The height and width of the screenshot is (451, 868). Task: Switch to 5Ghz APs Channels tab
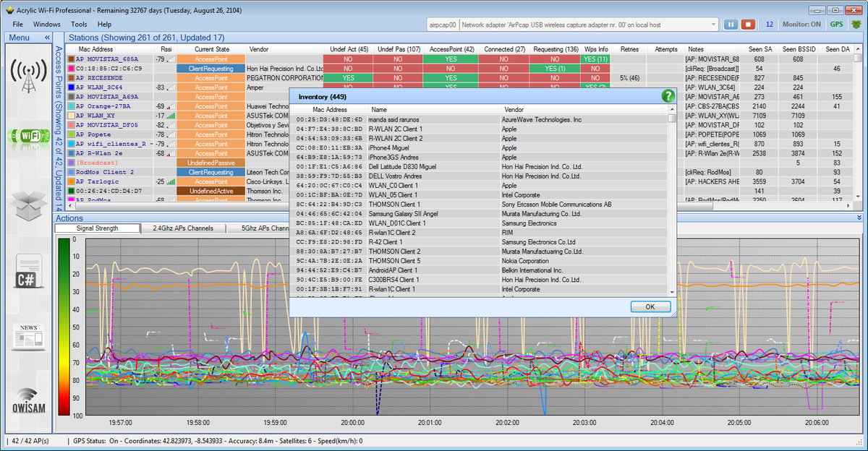tap(258, 228)
